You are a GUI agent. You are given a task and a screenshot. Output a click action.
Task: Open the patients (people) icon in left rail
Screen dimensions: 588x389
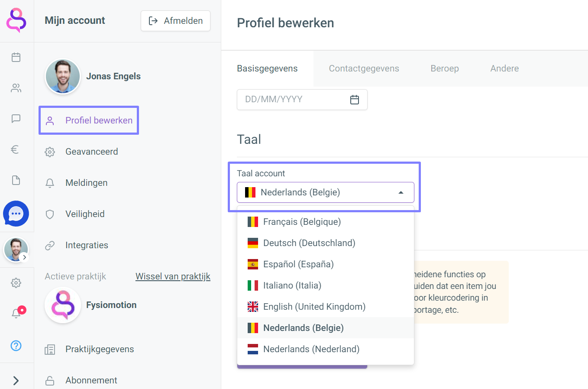pyautogui.click(x=16, y=88)
